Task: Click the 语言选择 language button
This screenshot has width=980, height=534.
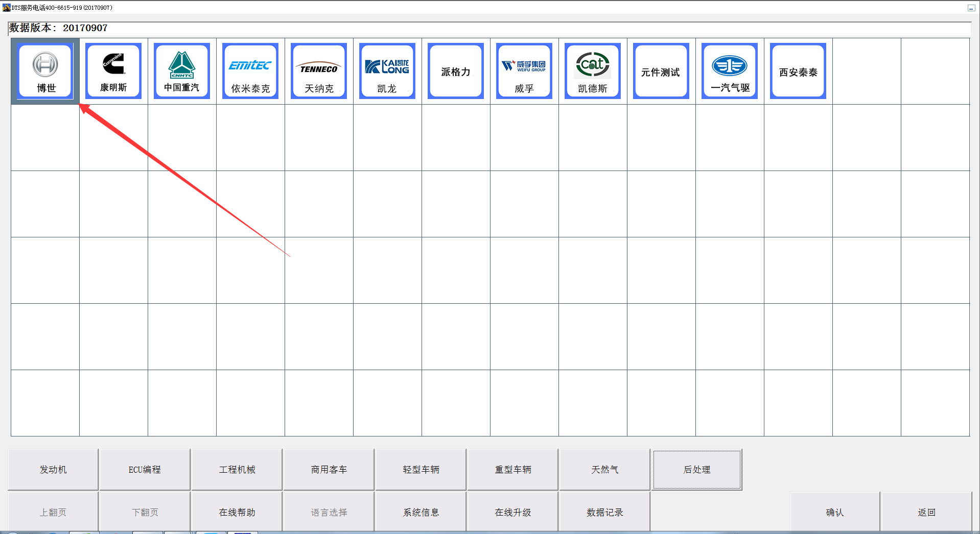Action: pyautogui.click(x=329, y=512)
